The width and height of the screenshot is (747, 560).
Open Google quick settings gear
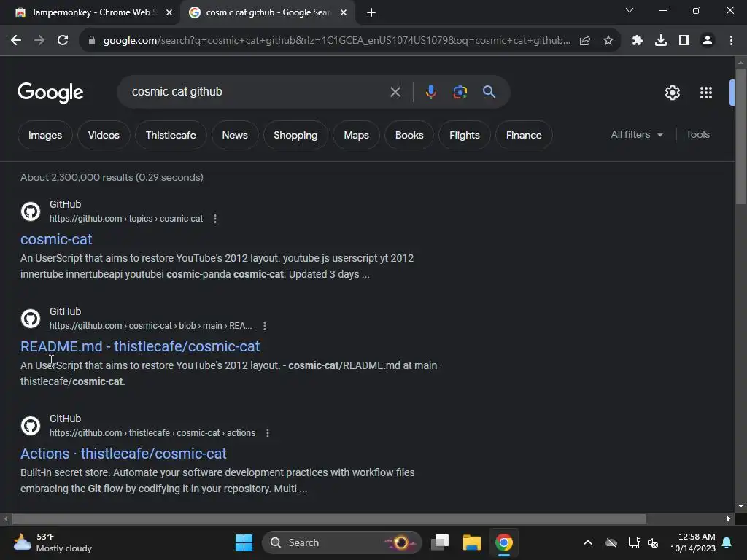(672, 93)
